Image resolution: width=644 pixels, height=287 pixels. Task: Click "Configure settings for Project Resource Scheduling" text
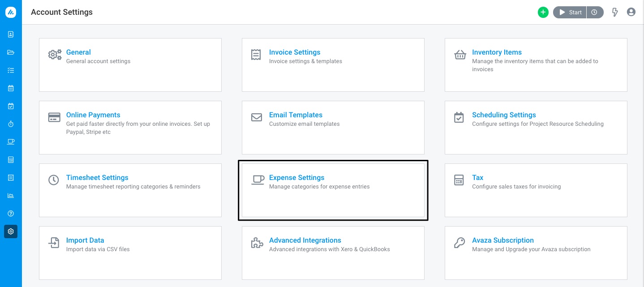(538, 124)
